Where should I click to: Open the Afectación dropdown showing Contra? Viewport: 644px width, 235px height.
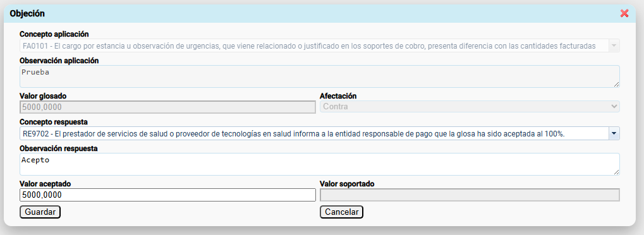pos(470,107)
